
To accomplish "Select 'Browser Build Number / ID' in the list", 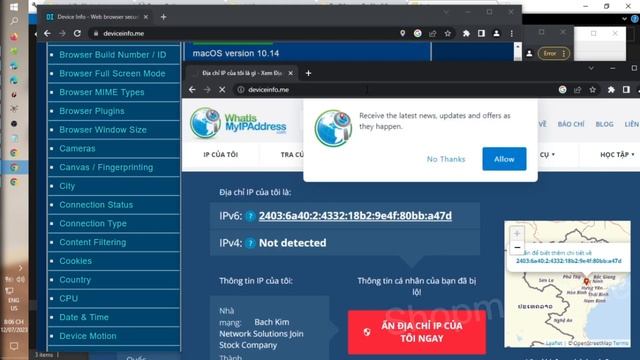I will pos(114,55).
